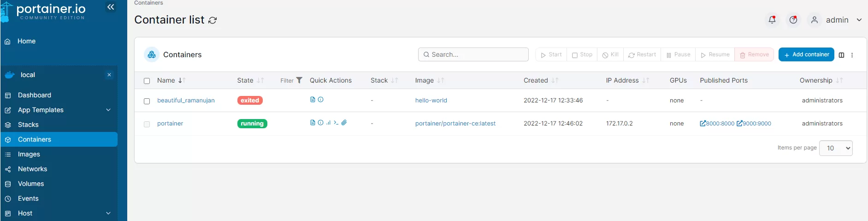
Task: Open the beautiful_ramanujan container link
Action: 186,100
